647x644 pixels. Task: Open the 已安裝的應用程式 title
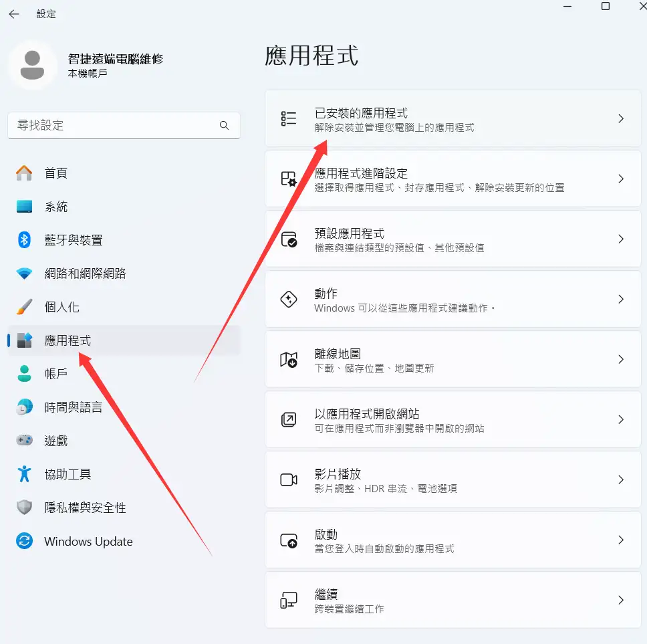361,113
